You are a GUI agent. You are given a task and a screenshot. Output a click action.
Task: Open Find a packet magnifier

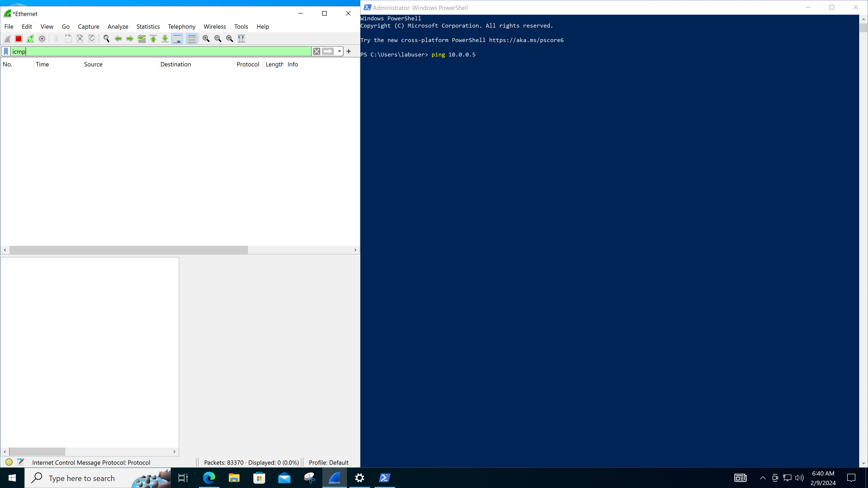click(106, 39)
